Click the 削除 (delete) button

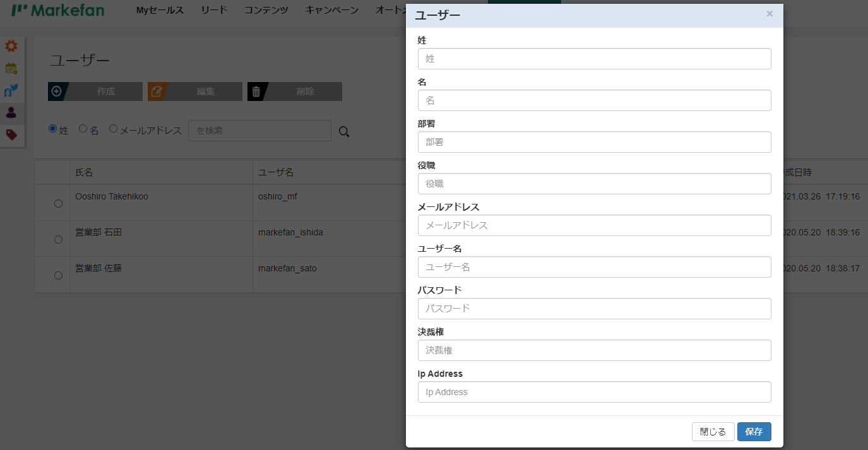(x=295, y=92)
